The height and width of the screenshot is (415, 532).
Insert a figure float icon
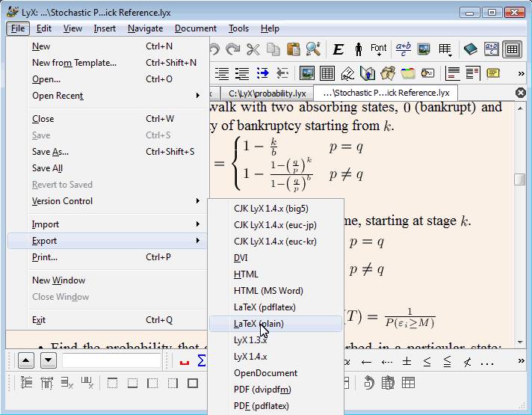tap(306, 73)
